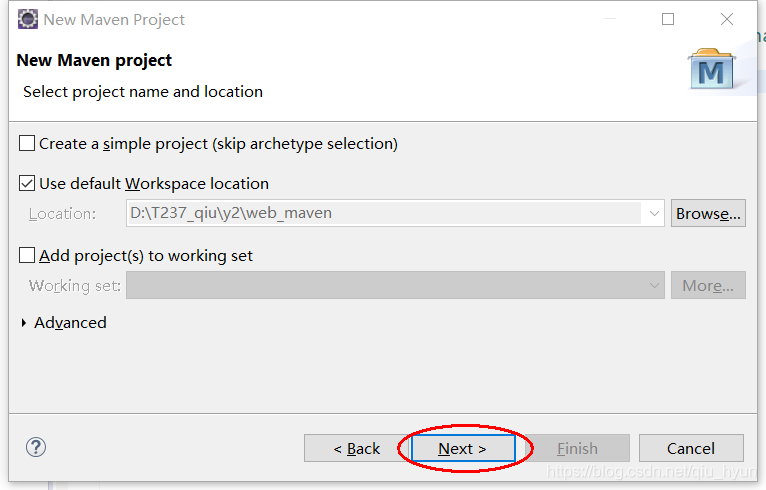The image size is (766, 490).
Task: Click the 'New Maven project' heading
Action: [94, 61]
